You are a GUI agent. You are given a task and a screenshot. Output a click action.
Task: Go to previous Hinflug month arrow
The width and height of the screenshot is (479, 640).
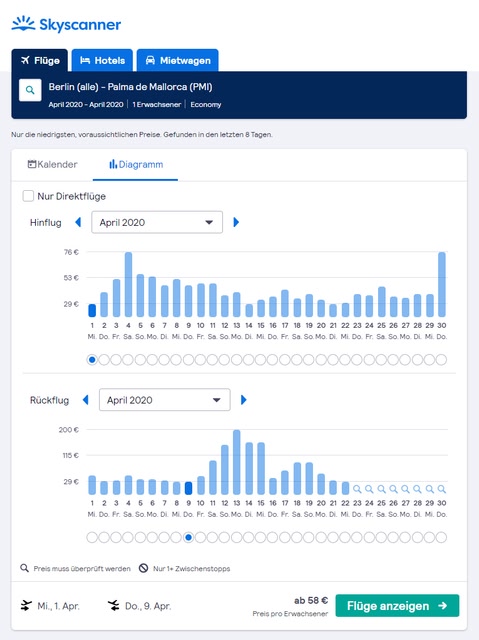78,222
